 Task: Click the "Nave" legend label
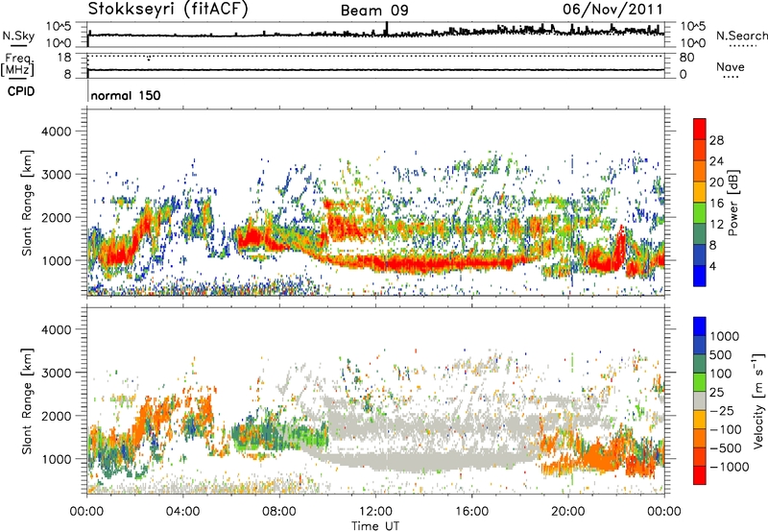[x=731, y=66]
